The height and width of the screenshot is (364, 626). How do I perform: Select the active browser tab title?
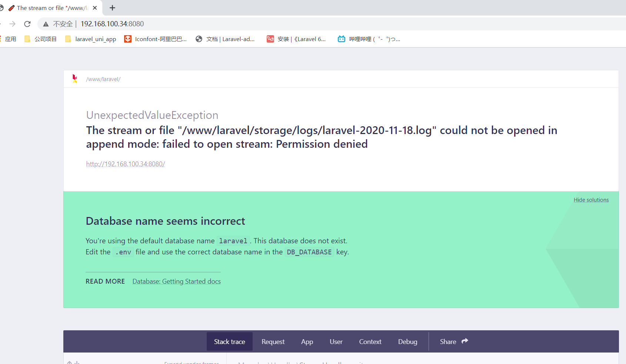pos(53,8)
